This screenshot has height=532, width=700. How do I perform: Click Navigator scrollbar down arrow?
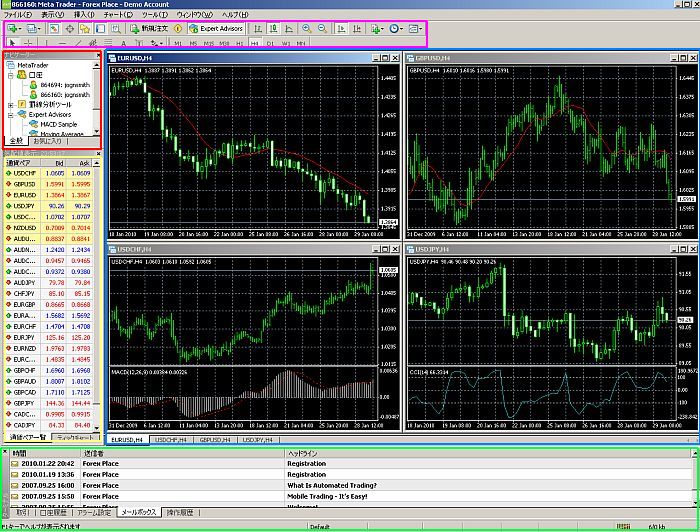(96, 131)
